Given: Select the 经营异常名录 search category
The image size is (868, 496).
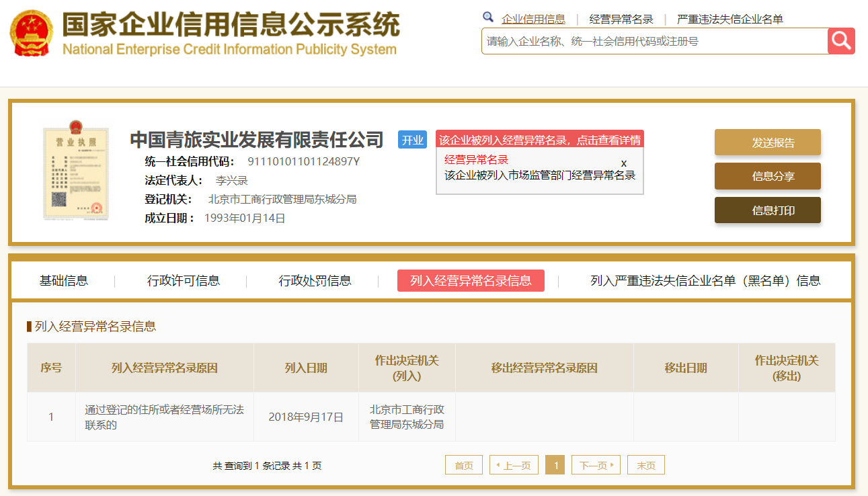Looking at the screenshot, I should [621, 19].
